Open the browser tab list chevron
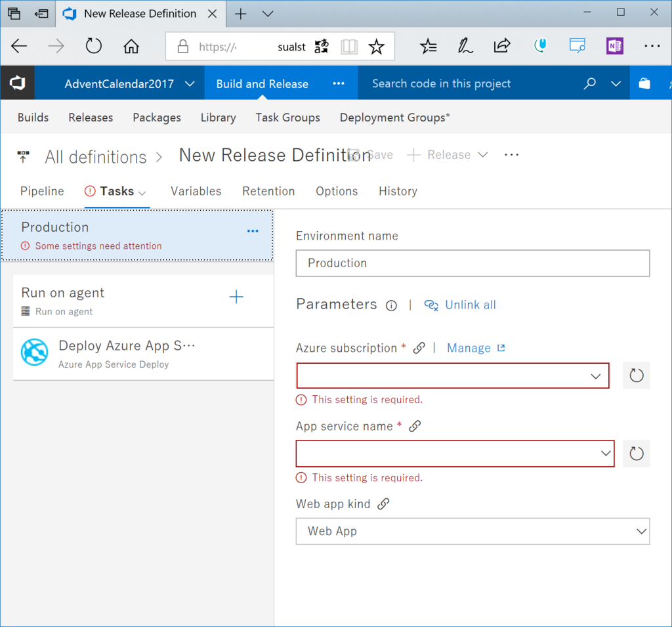 268,14
